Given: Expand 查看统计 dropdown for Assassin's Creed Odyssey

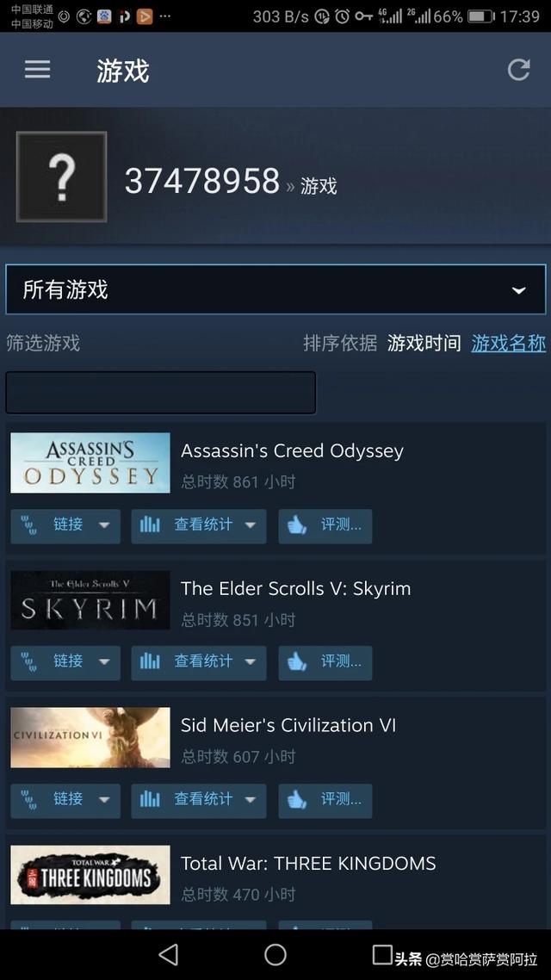Looking at the screenshot, I should [199, 525].
